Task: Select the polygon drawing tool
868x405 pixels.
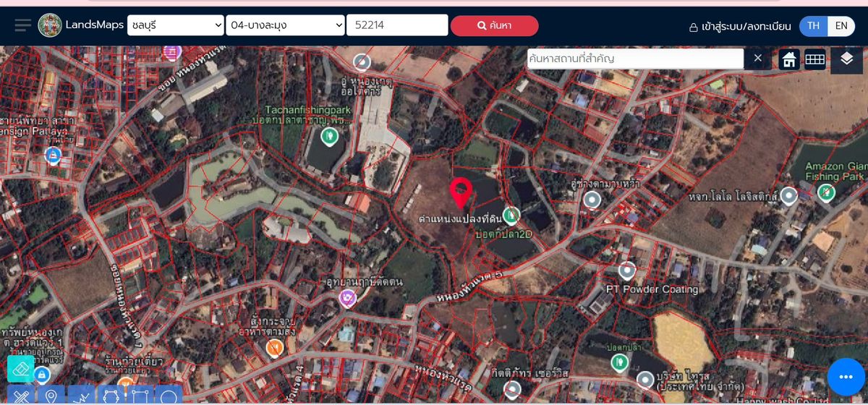Action: [x=111, y=396]
